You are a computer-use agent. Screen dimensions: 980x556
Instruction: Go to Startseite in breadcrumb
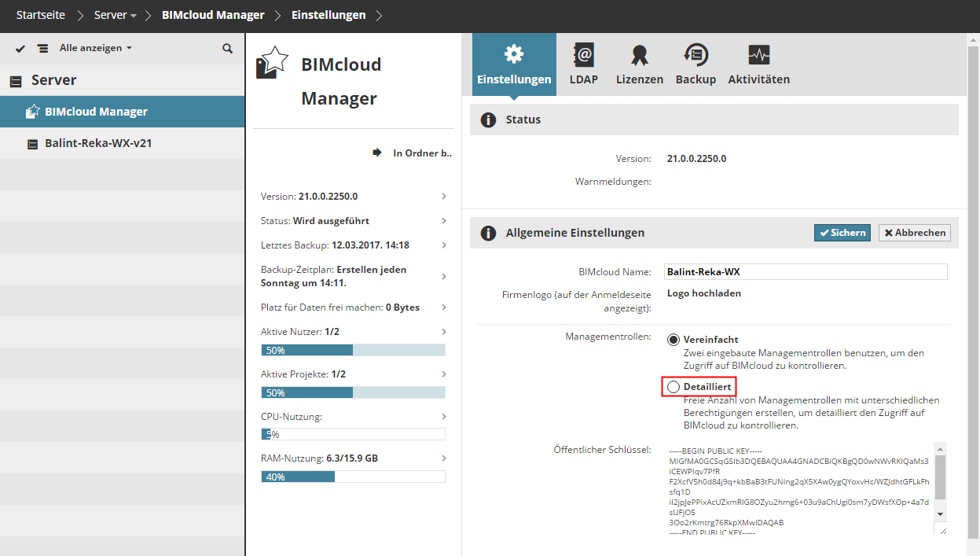click(41, 15)
